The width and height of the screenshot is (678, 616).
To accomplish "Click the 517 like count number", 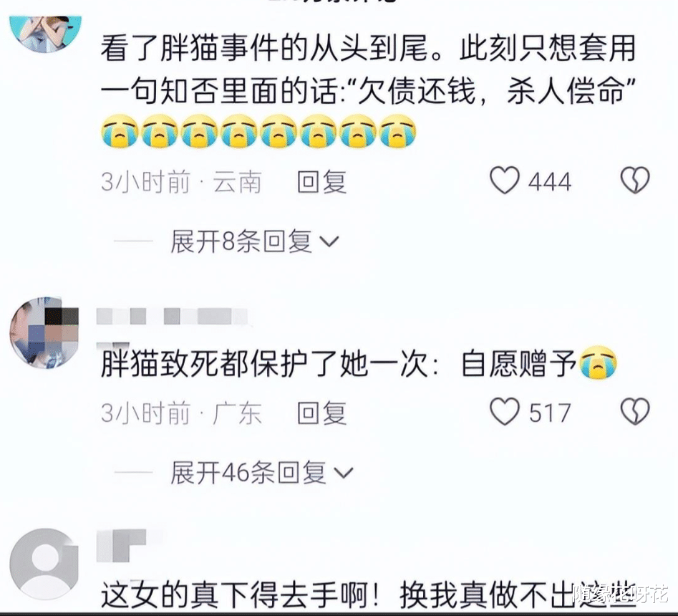I will (x=550, y=413).
